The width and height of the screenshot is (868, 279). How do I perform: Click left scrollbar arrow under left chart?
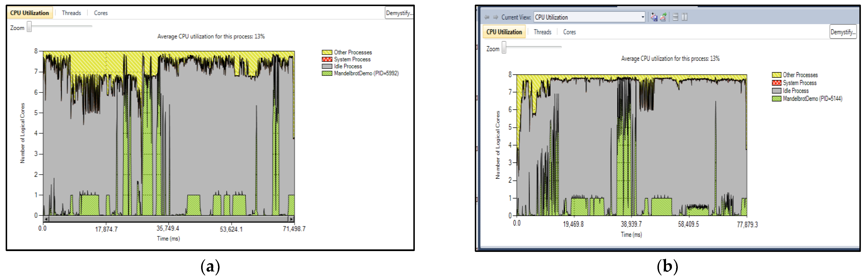coord(46,219)
